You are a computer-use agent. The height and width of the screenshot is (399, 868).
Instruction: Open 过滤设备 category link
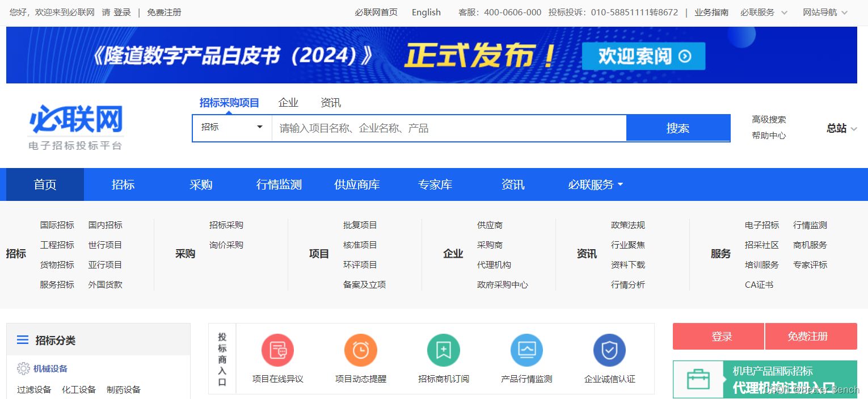[x=34, y=390]
